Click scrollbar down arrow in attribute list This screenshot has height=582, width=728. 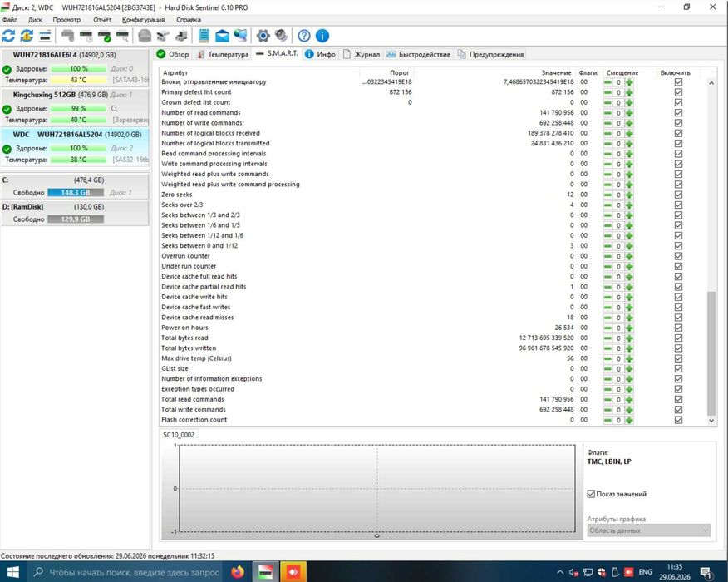coord(711,421)
